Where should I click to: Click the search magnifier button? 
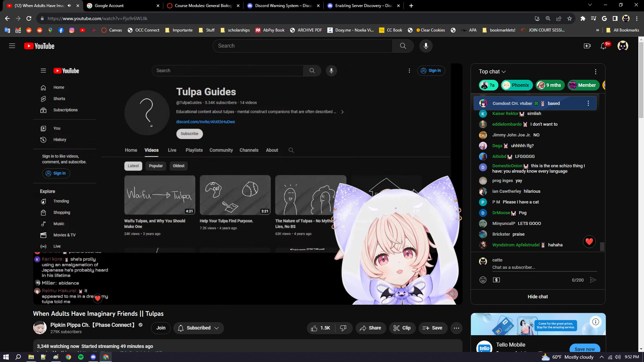click(x=403, y=46)
